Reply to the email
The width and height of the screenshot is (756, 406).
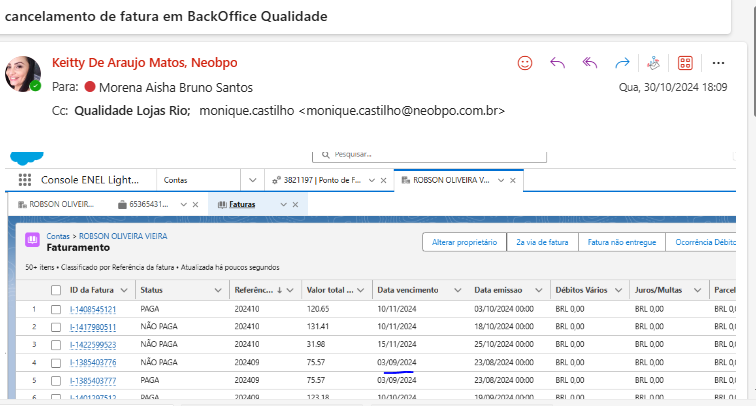(x=557, y=63)
